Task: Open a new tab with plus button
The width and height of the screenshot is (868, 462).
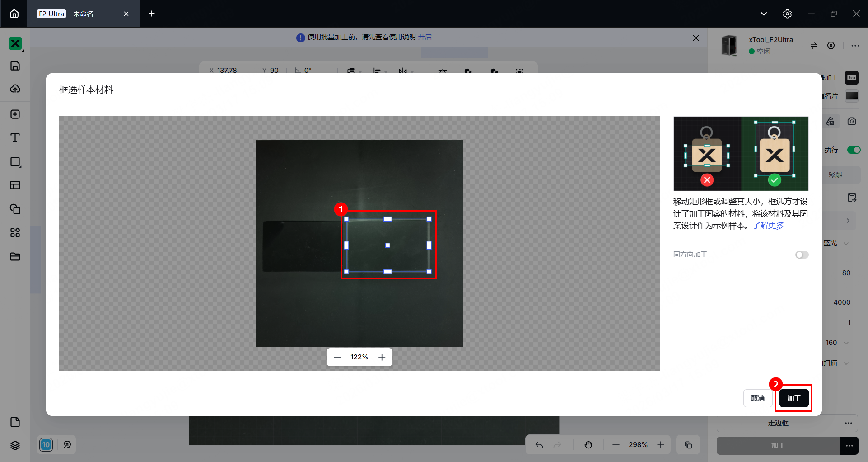Action: (x=152, y=14)
